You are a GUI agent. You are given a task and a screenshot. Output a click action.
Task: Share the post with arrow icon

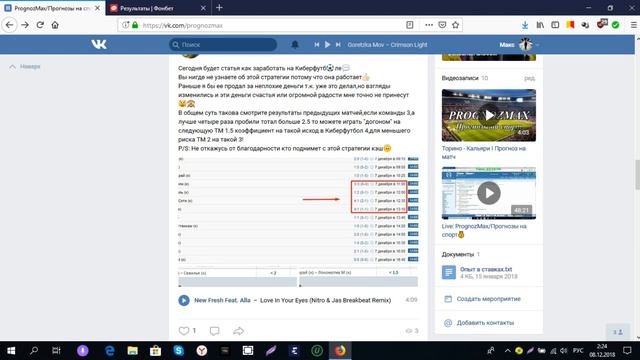pos(238,331)
